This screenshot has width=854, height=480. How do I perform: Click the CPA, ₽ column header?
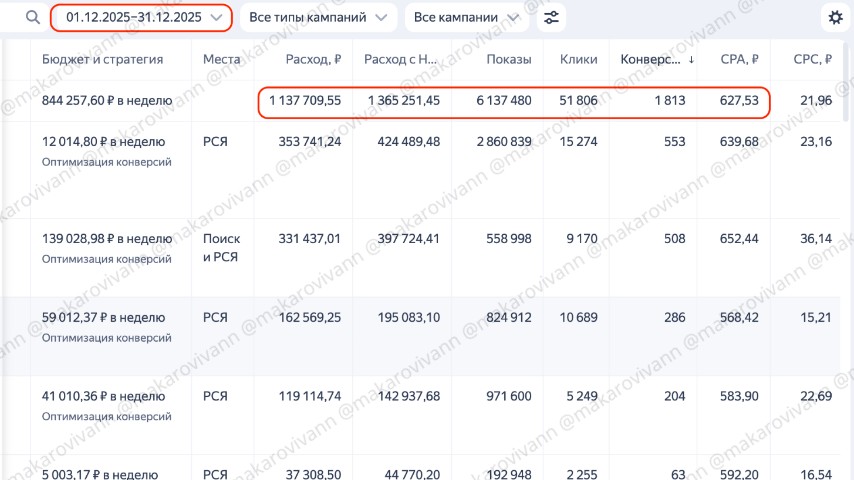[739, 60]
